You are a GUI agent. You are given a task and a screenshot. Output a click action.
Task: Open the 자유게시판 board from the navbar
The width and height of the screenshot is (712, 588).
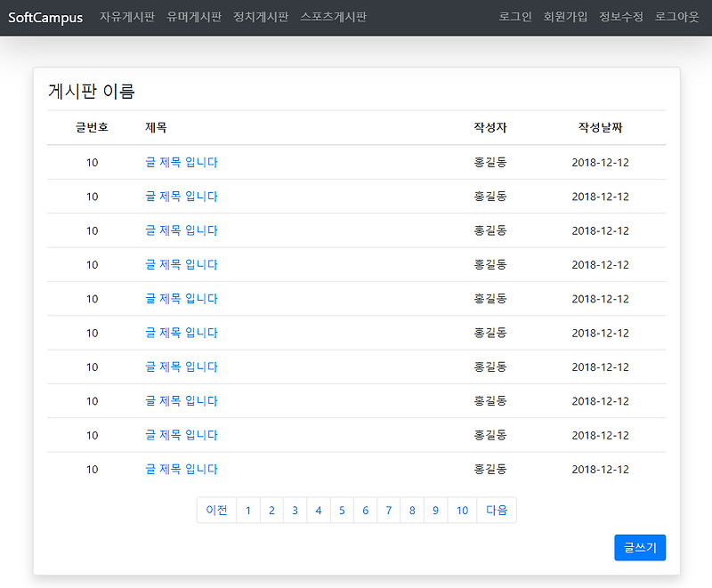(x=125, y=16)
